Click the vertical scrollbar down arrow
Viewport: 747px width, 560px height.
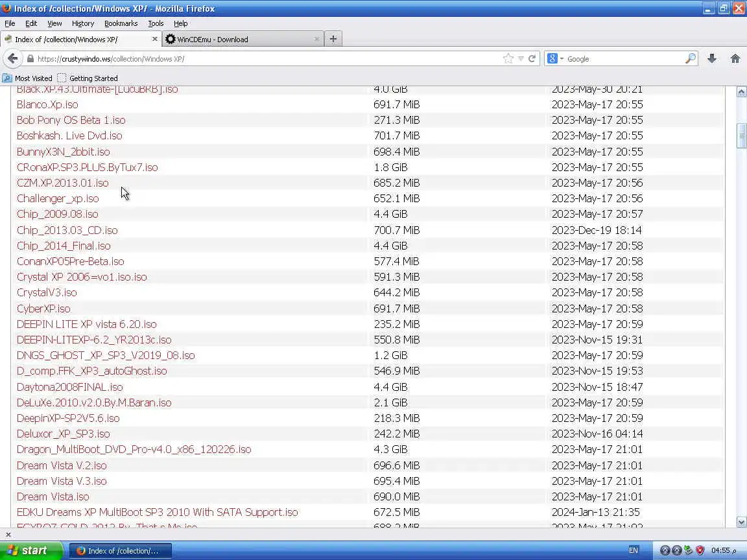click(x=741, y=522)
